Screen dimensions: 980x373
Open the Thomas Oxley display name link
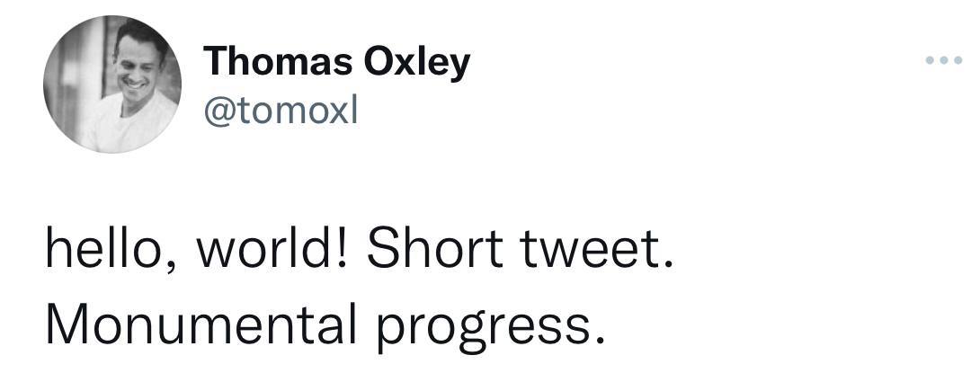(x=336, y=62)
